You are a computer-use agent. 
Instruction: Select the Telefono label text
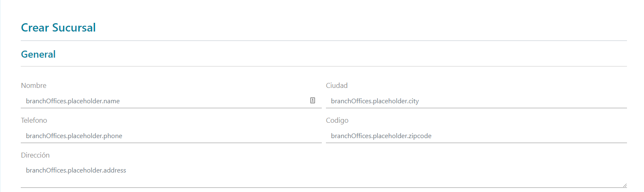click(34, 120)
